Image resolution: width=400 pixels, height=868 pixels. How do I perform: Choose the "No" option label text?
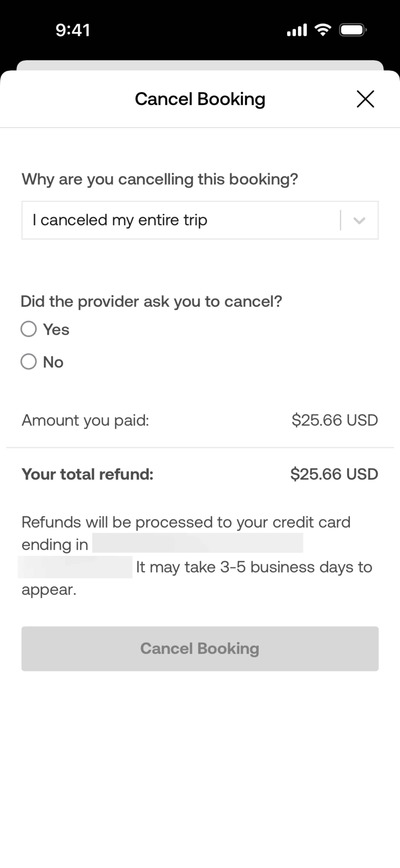tap(53, 362)
